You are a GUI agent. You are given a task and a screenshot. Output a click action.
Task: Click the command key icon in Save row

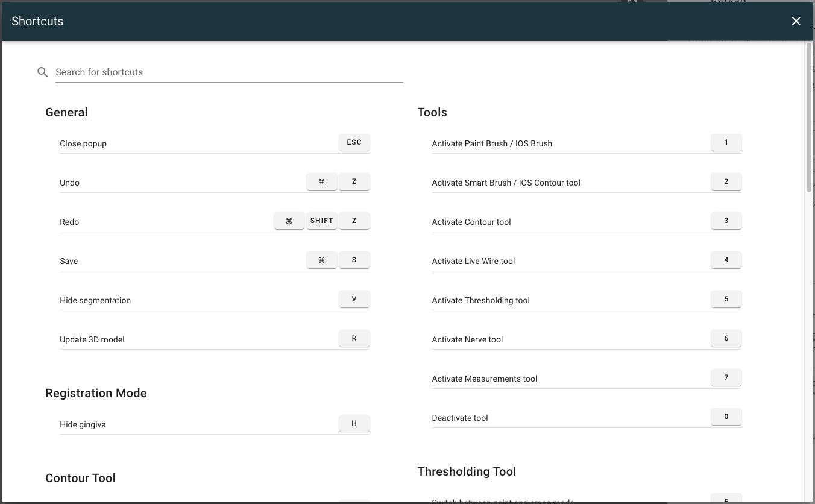pyautogui.click(x=321, y=260)
